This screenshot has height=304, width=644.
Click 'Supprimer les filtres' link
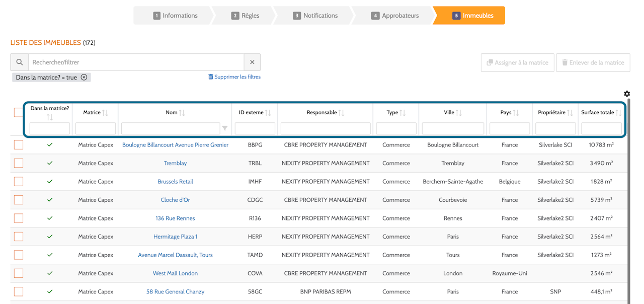tap(234, 77)
